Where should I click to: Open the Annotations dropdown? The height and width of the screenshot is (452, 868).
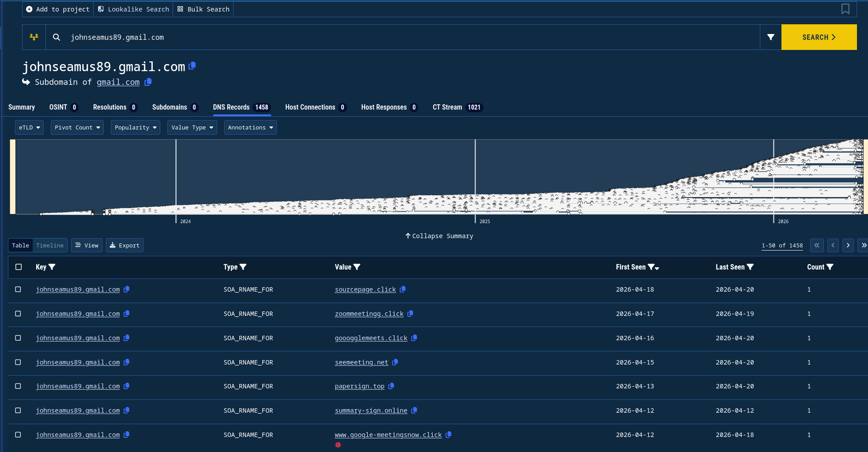pos(250,127)
